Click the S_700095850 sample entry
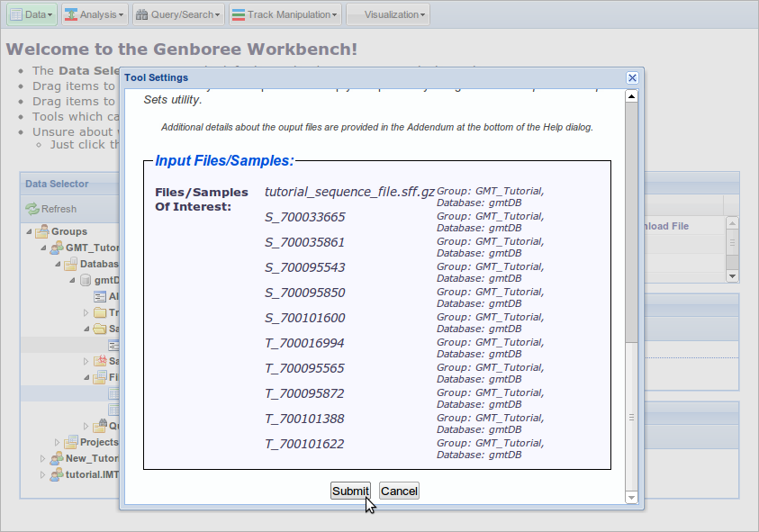Image resolution: width=759 pixels, height=532 pixels. click(x=305, y=293)
